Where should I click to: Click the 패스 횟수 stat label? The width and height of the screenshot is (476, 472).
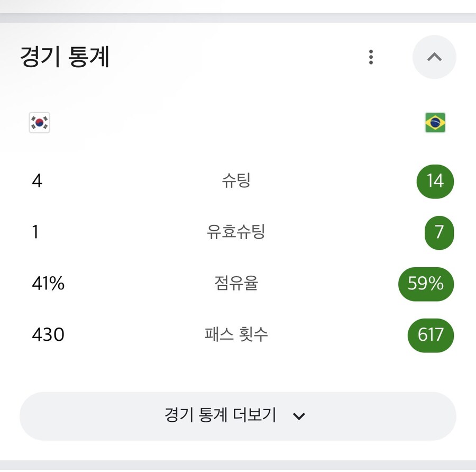(236, 334)
